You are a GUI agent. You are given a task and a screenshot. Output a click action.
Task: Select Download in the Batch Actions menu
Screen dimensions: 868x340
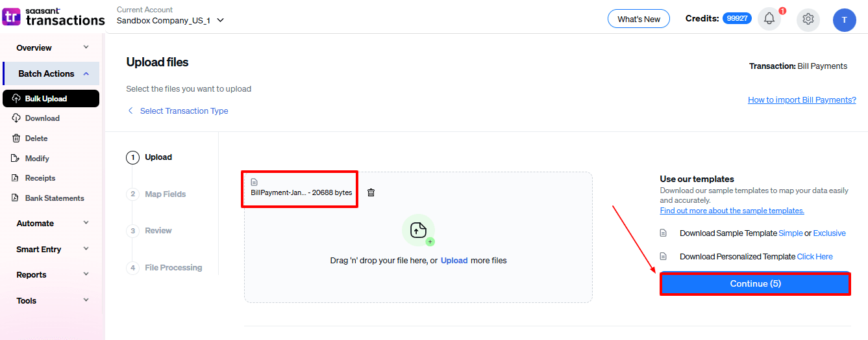click(42, 118)
